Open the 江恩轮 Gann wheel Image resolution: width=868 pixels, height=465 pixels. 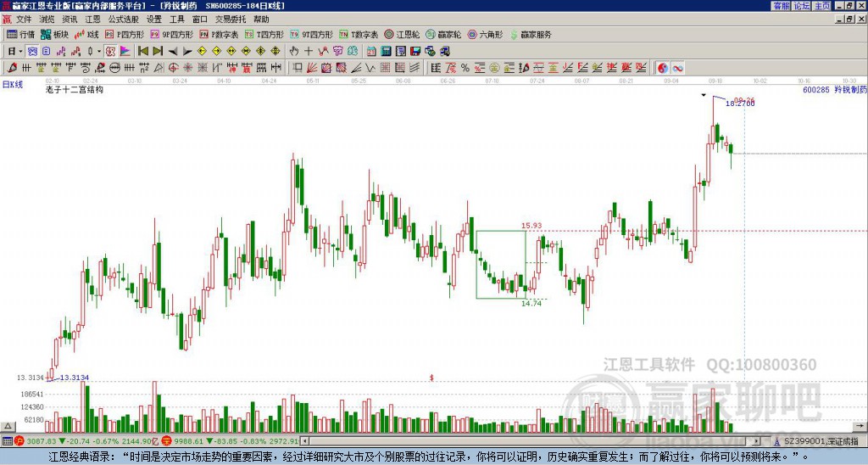[402, 34]
